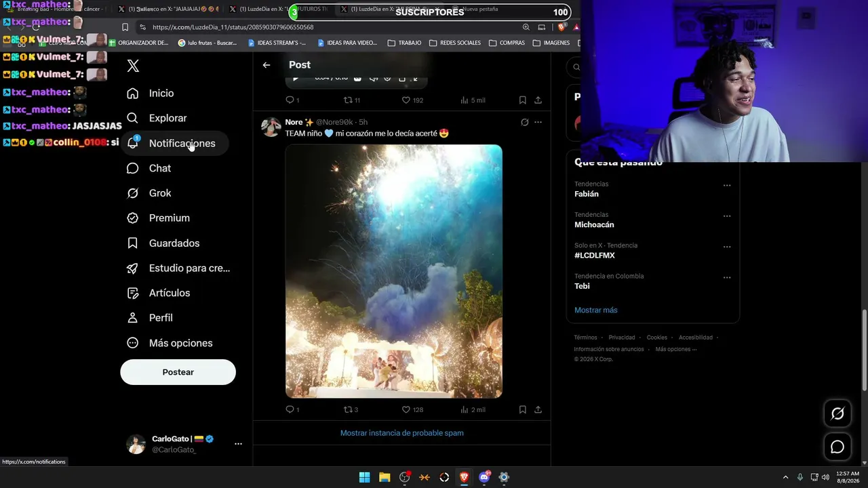Screen dimensions: 868x488
Task: Open the Michoacán trend
Action: point(594,224)
